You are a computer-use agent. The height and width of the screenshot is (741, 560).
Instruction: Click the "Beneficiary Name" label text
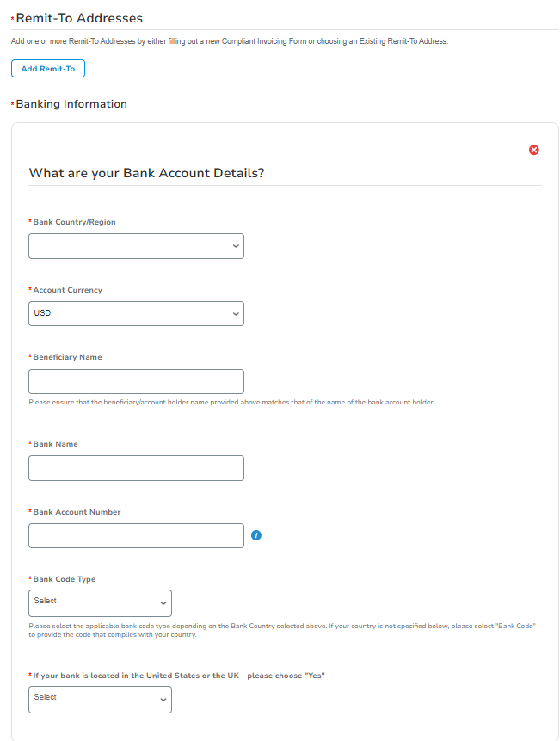click(67, 357)
